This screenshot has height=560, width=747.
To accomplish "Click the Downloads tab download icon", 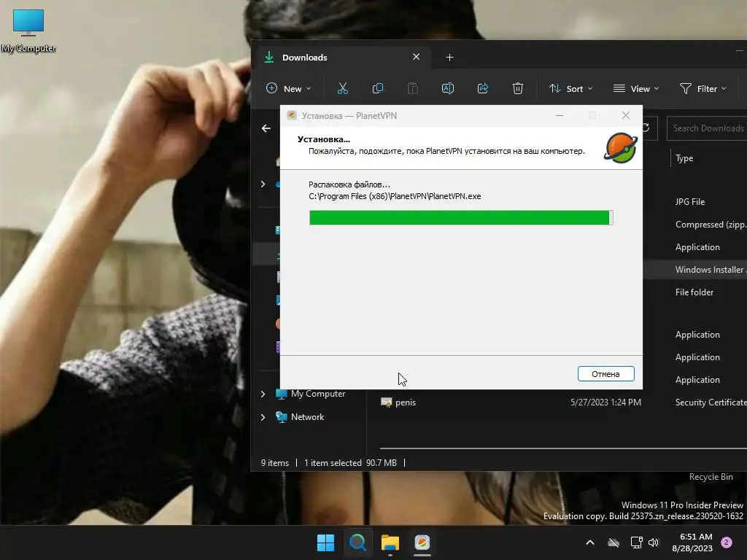I will (269, 57).
